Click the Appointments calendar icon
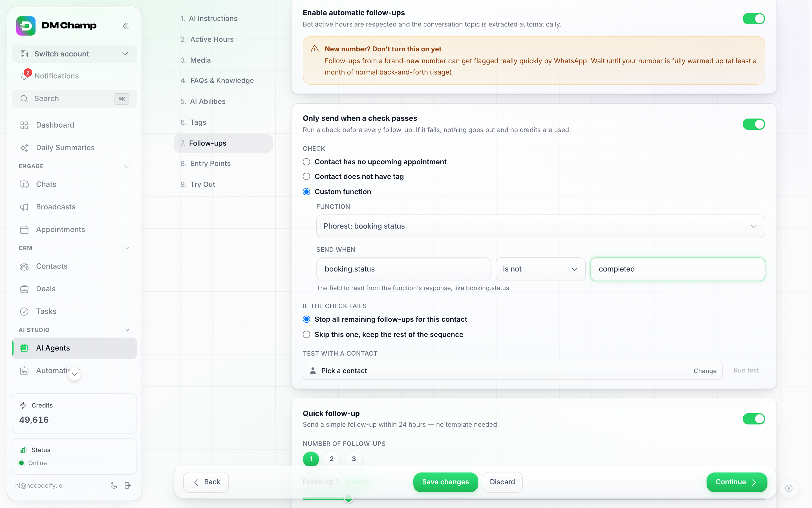This screenshot has height=508, width=812. [24, 229]
